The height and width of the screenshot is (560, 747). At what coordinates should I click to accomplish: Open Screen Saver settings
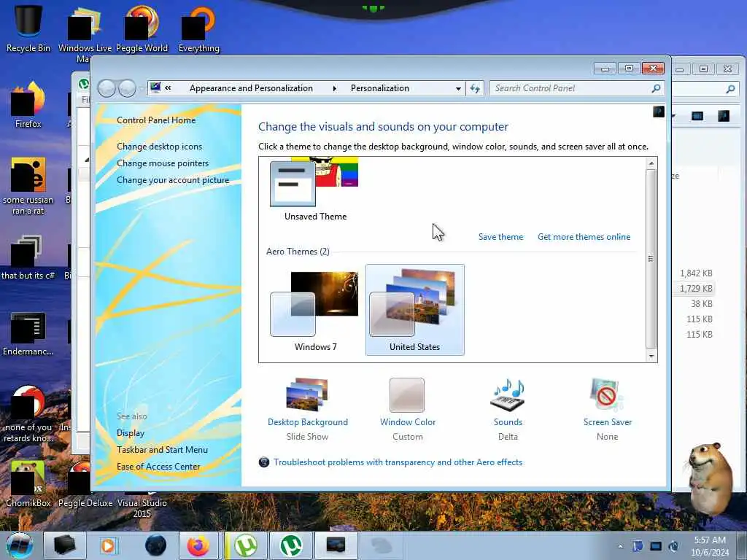(608, 410)
